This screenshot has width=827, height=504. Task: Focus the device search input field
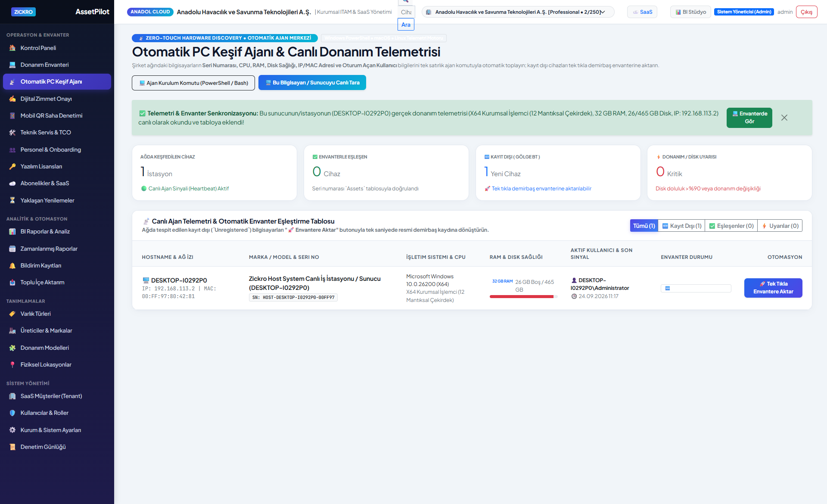(406, 12)
